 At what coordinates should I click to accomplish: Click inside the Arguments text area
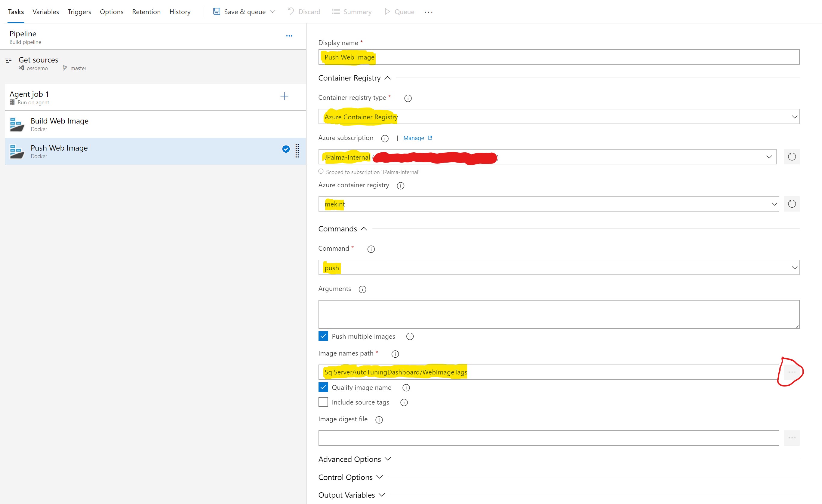559,314
